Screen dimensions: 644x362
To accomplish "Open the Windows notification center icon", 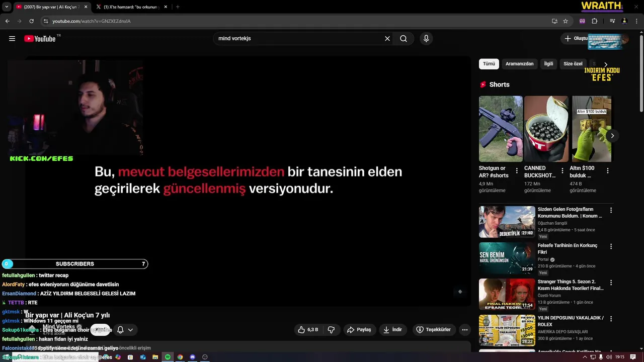I will point(632,357).
